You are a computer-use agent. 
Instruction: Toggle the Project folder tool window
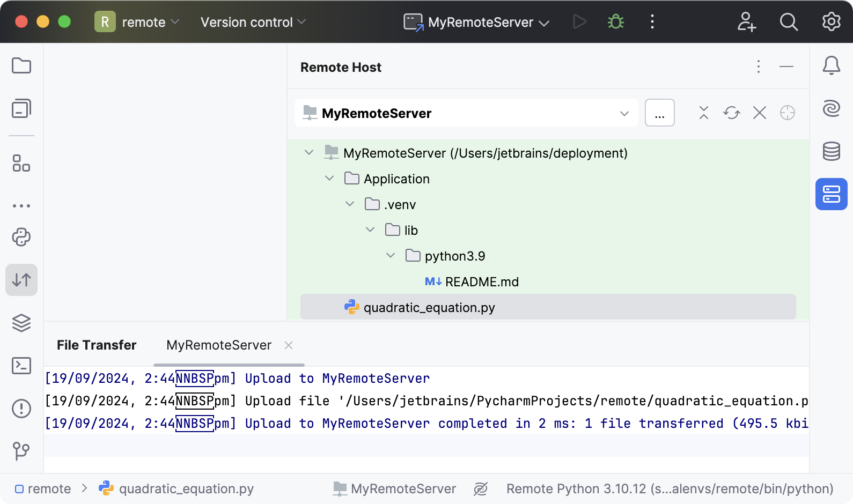pyautogui.click(x=21, y=65)
